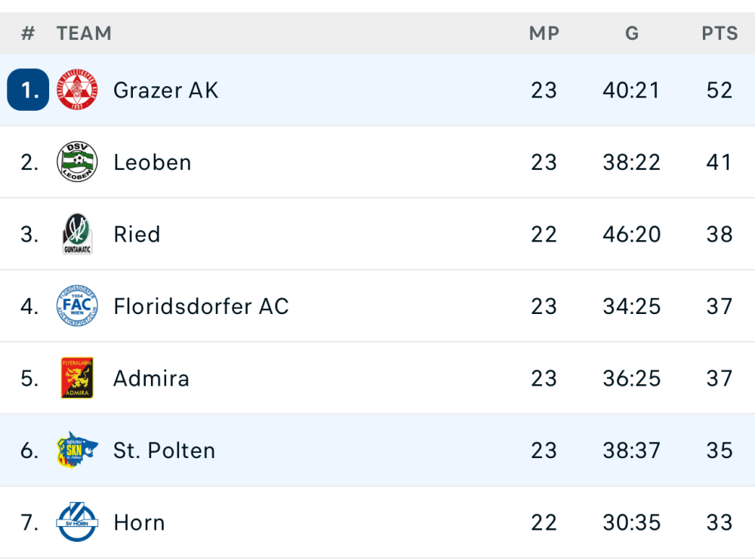The height and width of the screenshot is (560, 755).
Task: Open the Grazer AK team page
Action: (x=165, y=91)
